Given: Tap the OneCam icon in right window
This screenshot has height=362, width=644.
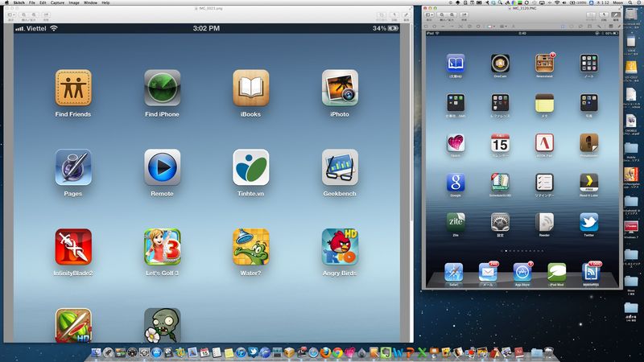Looking at the screenshot, I should click(x=500, y=64).
